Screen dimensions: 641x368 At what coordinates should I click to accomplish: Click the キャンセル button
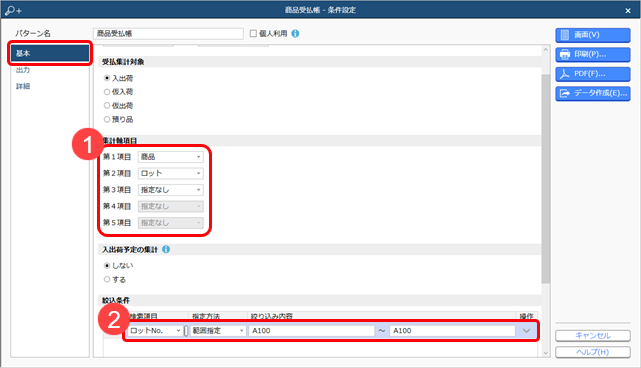click(593, 336)
